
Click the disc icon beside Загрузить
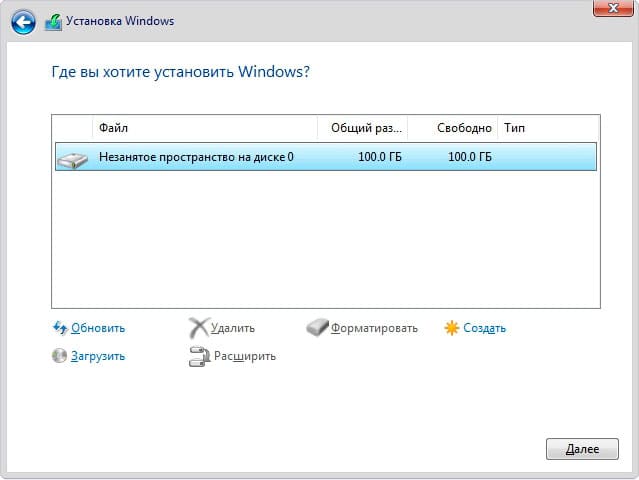[59, 356]
